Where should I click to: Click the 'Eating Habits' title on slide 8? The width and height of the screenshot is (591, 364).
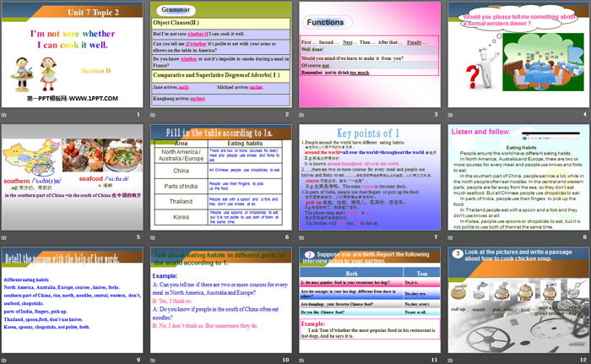(521, 148)
